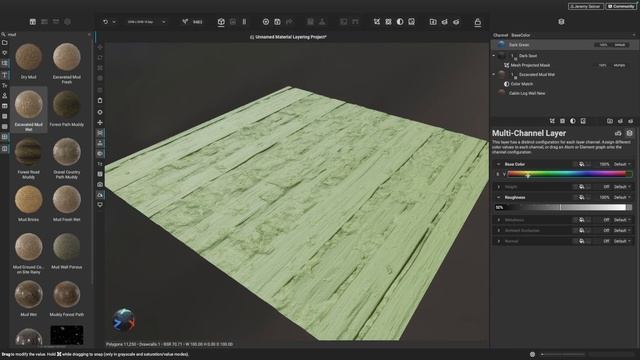Image resolution: width=640 pixels, height=360 pixels.
Task: Click the database icon above layers panel
Action: (x=561, y=22)
